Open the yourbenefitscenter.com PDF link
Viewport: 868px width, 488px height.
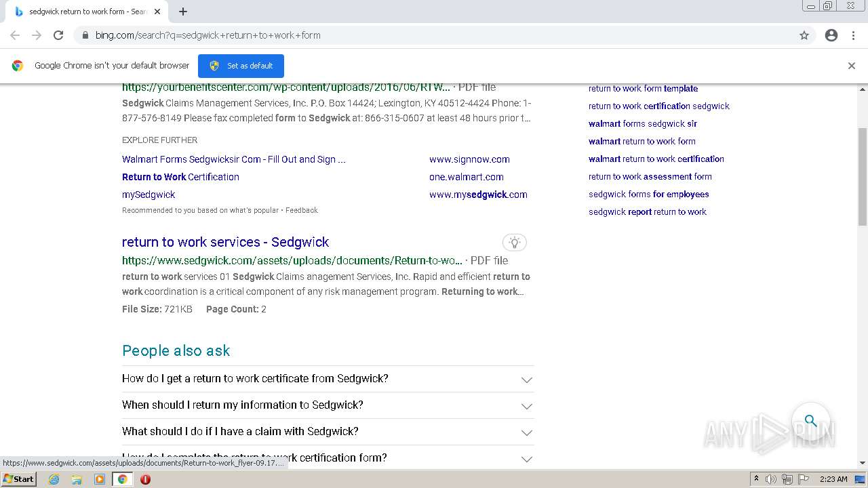[286, 87]
